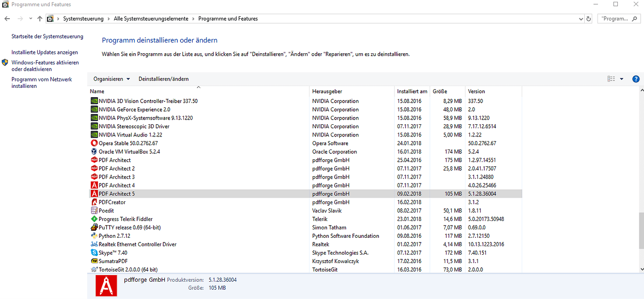Screen dimensions: 644x299
Task: Open Programm vom Netzwerk installieren link
Action: (x=42, y=83)
